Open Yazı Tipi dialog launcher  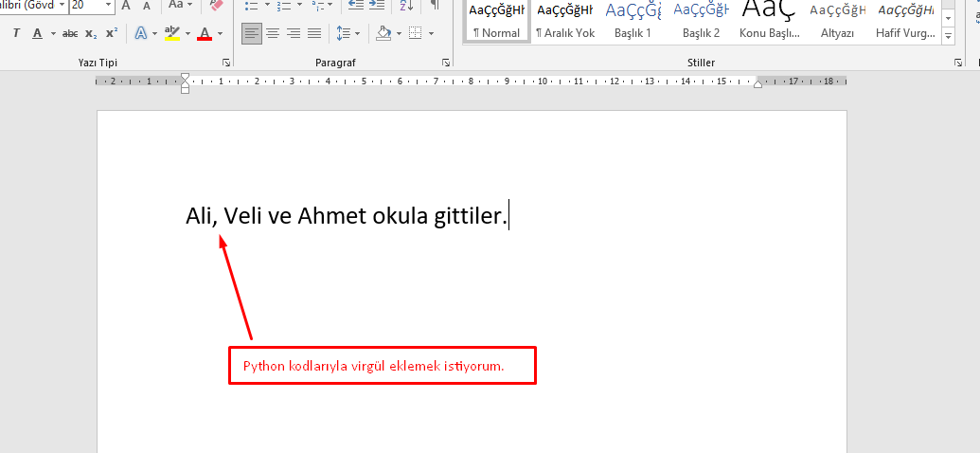(x=225, y=63)
